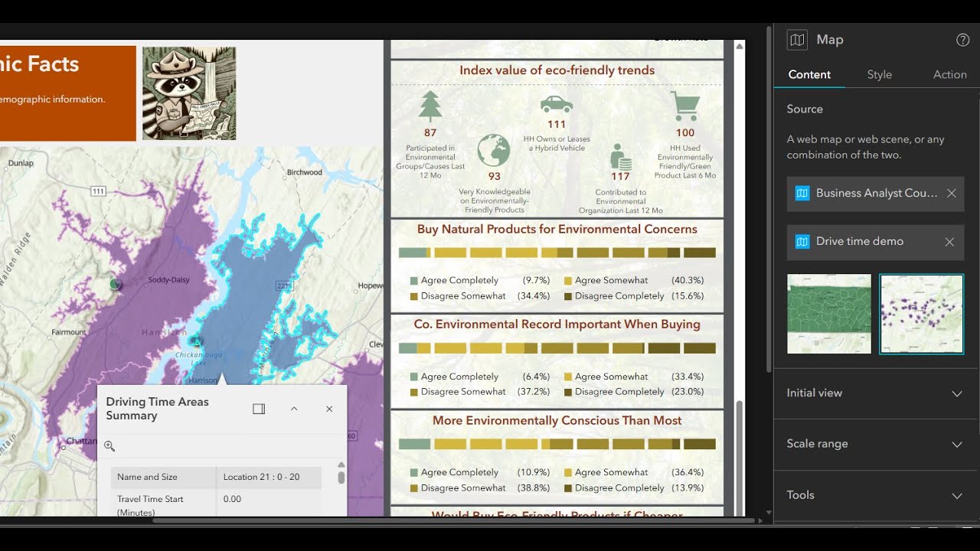The width and height of the screenshot is (980, 551).
Task: Collapse the Driving Time Areas Summary popup
Action: (x=294, y=409)
